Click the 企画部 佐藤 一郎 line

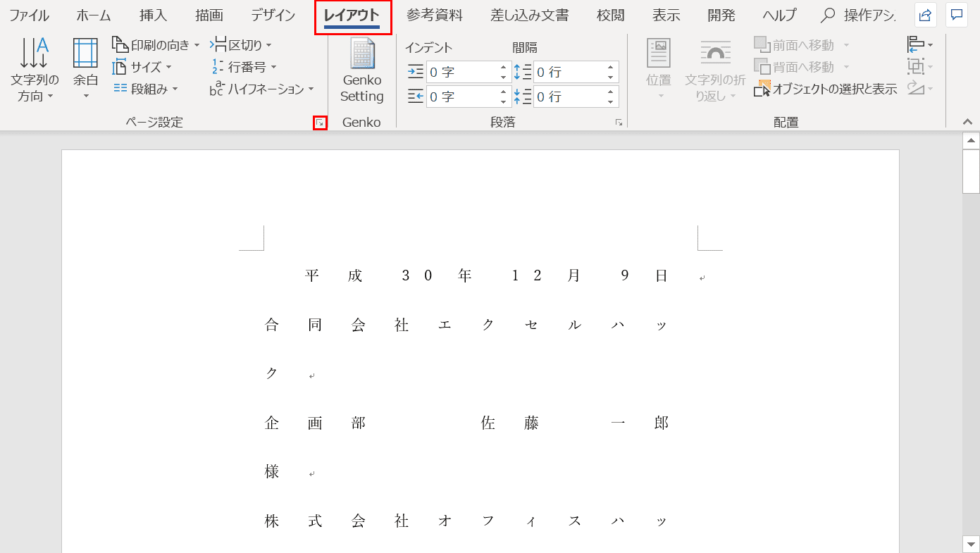pyautogui.click(x=466, y=423)
